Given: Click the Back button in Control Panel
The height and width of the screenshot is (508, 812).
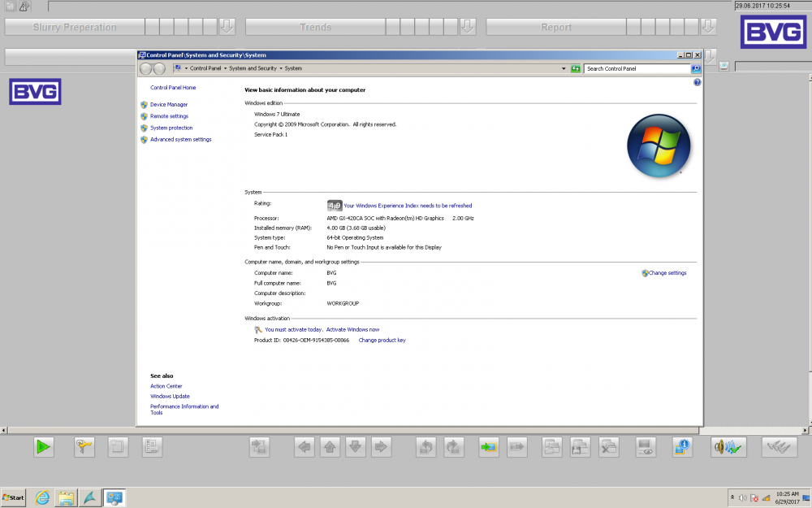Looking at the screenshot, I should click(x=146, y=68).
